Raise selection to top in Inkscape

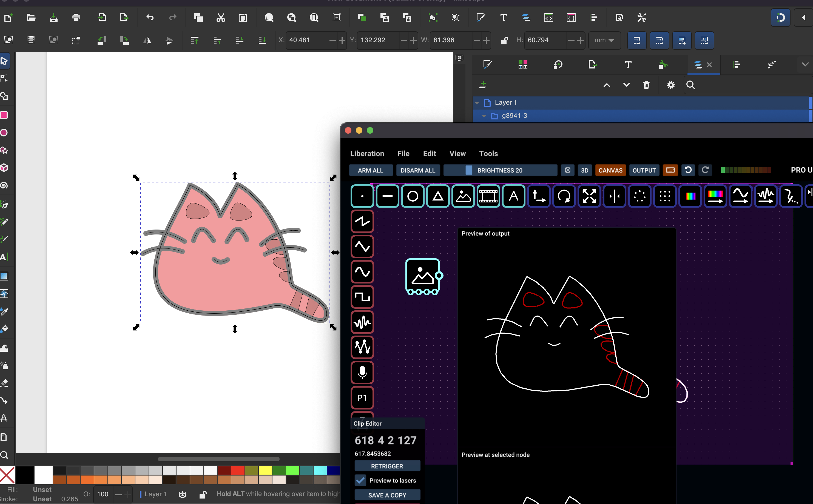pos(195,41)
